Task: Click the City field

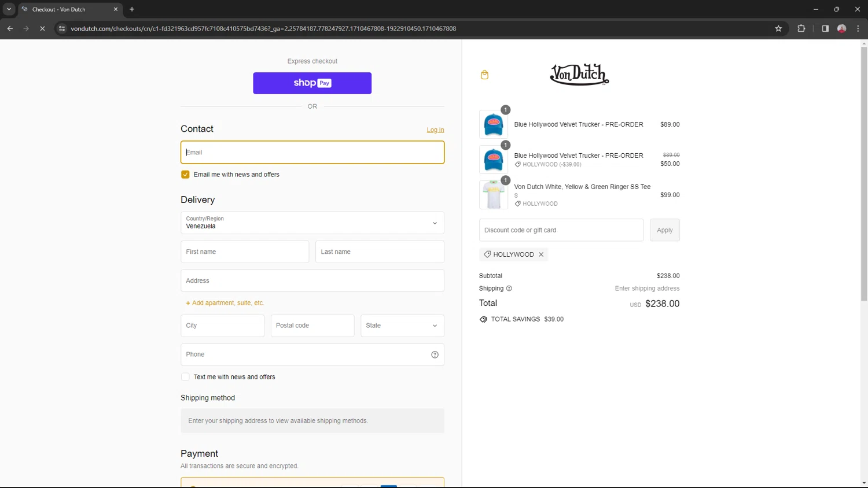Action: 222,326
